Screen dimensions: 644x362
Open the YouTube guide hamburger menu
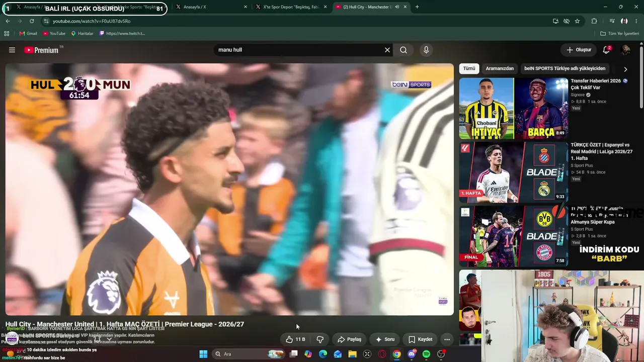[12, 50]
